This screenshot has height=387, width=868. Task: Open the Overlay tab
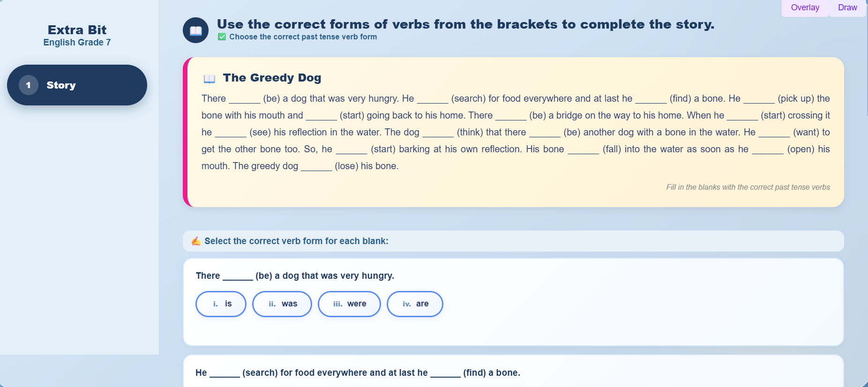tap(805, 7)
